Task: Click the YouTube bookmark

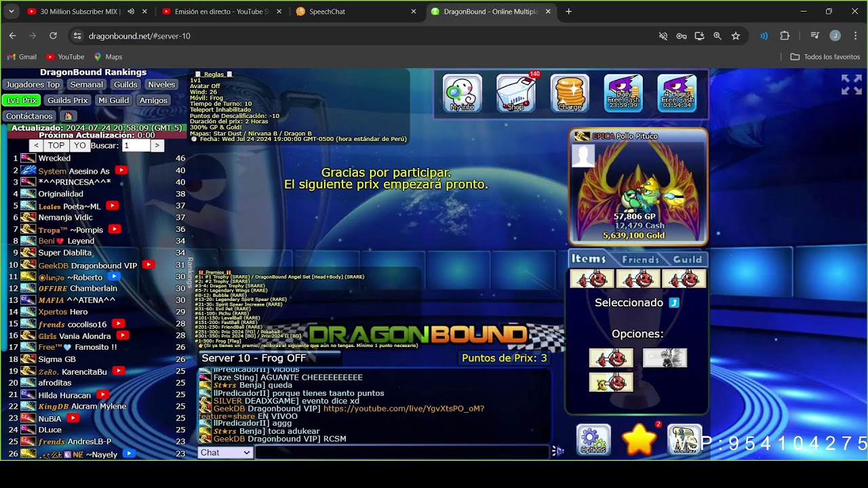Action: [x=65, y=57]
